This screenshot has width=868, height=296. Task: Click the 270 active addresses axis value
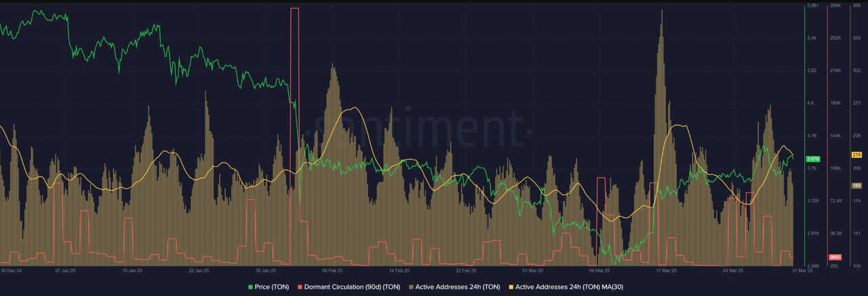856,103
